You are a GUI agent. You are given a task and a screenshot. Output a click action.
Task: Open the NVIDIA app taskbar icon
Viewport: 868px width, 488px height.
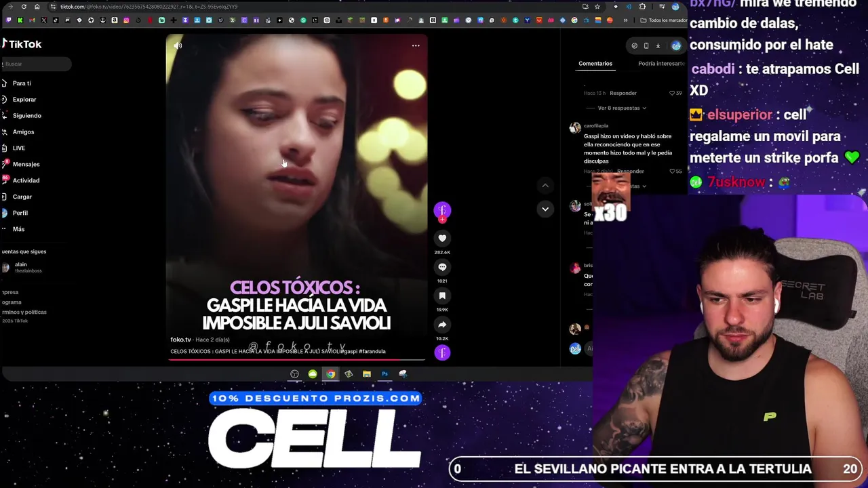(349, 373)
